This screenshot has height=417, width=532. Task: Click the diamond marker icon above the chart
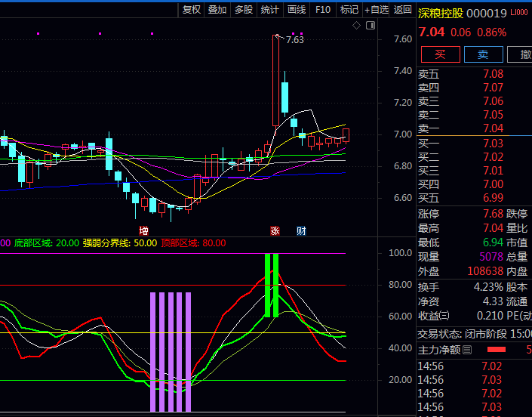[x=357, y=26]
